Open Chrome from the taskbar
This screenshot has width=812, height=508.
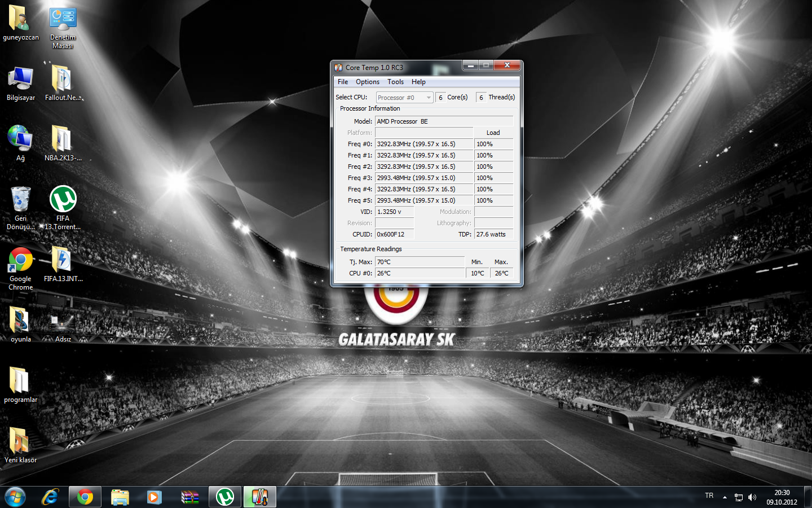(85, 497)
